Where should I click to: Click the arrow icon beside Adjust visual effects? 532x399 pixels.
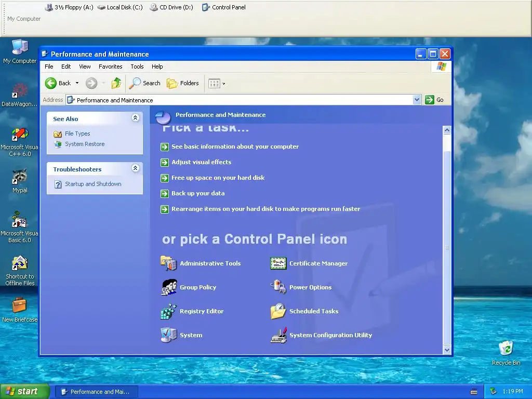point(165,162)
